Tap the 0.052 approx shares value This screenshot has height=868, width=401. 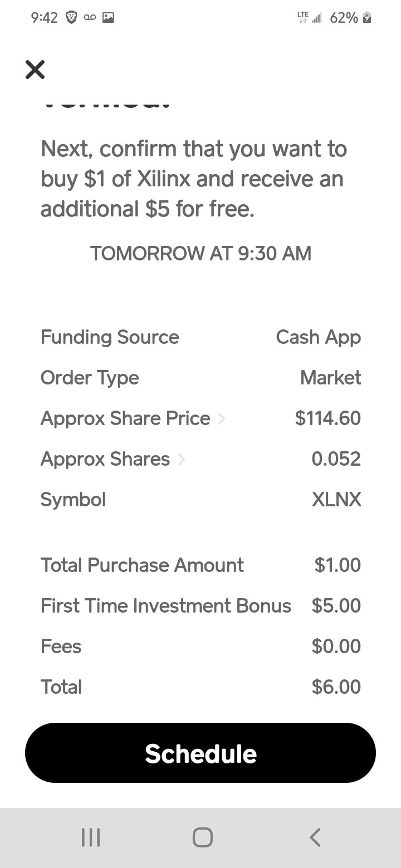pyautogui.click(x=336, y=459)
